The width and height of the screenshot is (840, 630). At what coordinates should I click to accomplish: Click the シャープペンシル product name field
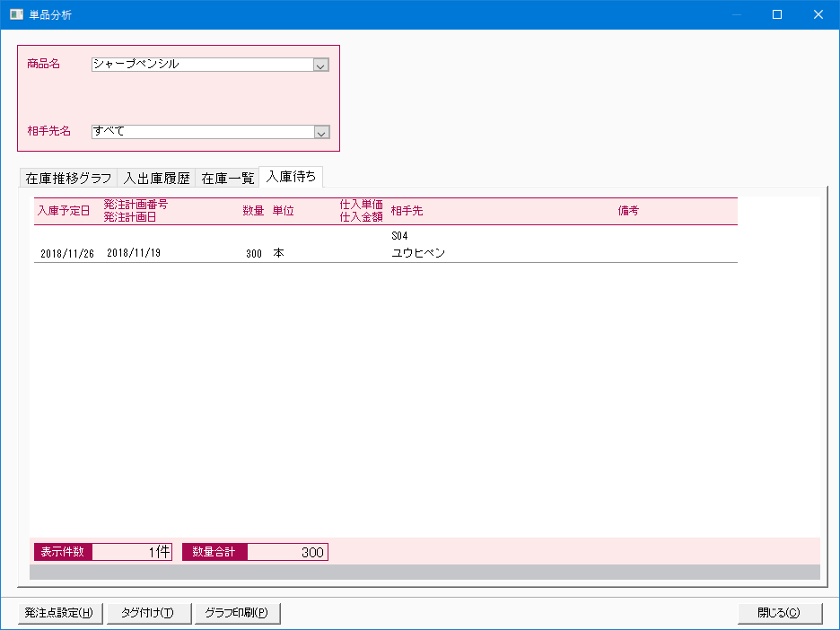coord(202,65)
